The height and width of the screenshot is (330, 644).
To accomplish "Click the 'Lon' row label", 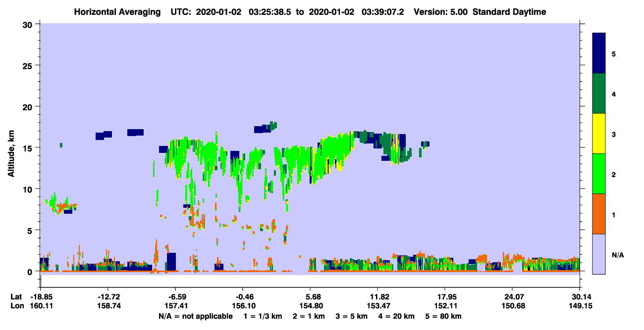I will 17,306.
